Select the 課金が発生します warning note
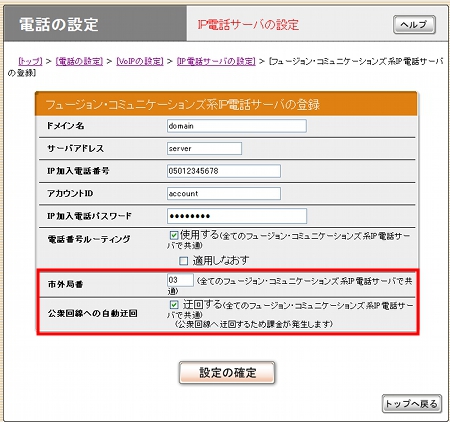This screenshot has height=422, width=450. (254, 324)
